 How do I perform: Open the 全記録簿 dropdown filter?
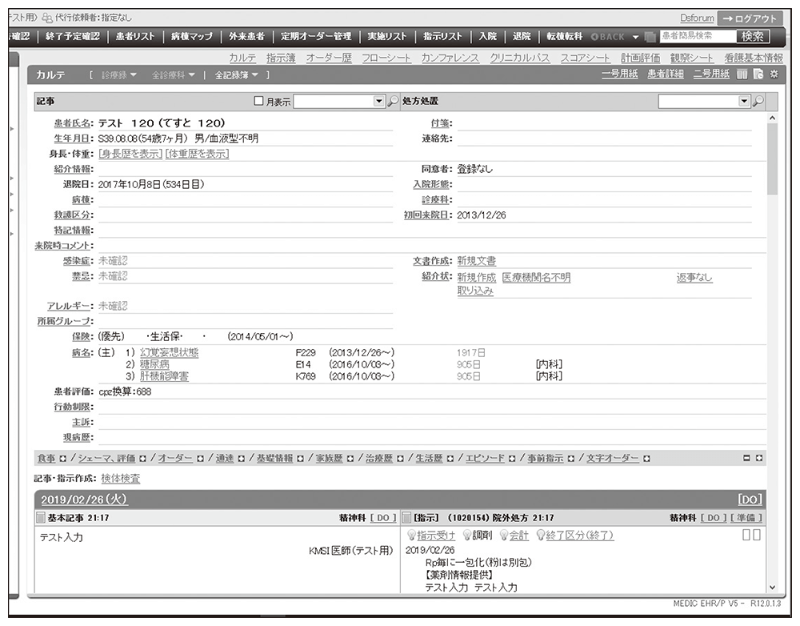point(242,76)
